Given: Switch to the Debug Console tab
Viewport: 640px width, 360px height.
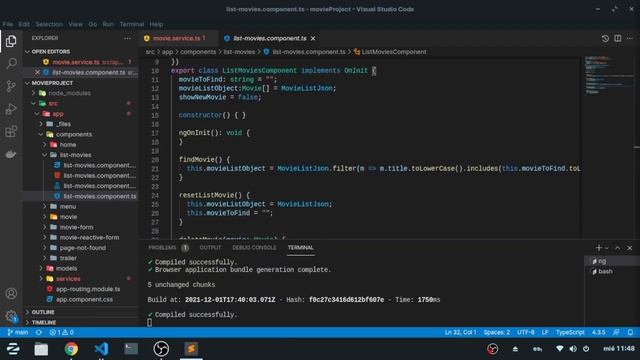Looking at the screenshot, I should [254, 248].
